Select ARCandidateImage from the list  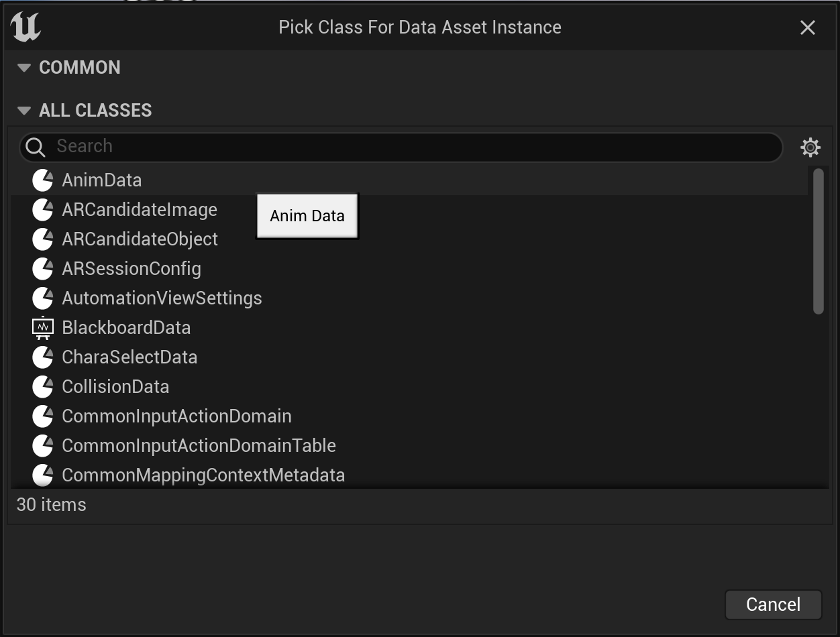pyautogui.click(x=140, y=209)
